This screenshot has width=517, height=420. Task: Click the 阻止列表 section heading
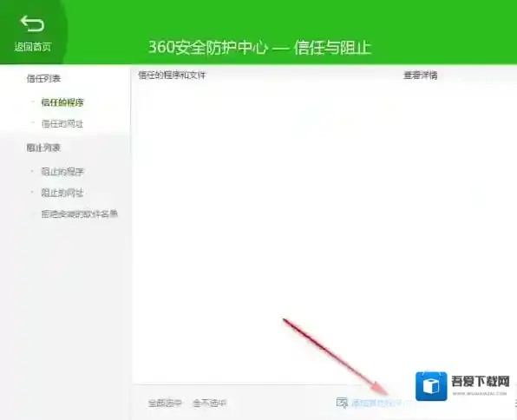pos(43,148)
